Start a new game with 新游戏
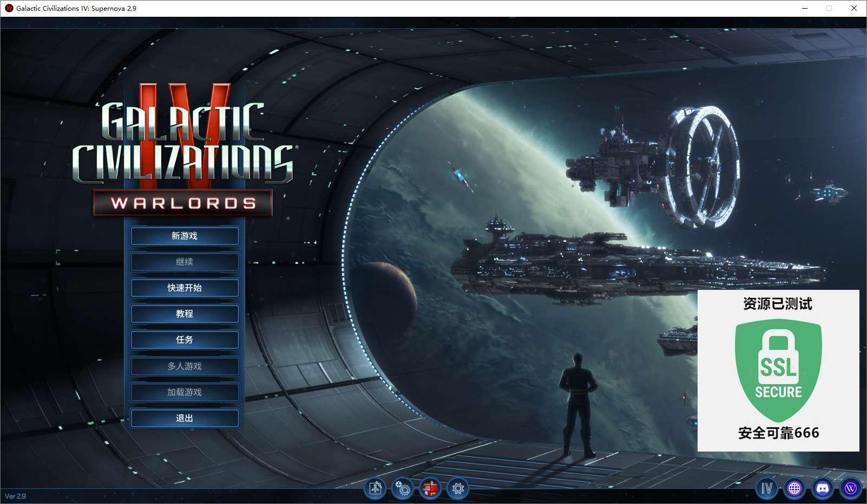The height and width of the screenshot is (504, 867). [185, 236]
